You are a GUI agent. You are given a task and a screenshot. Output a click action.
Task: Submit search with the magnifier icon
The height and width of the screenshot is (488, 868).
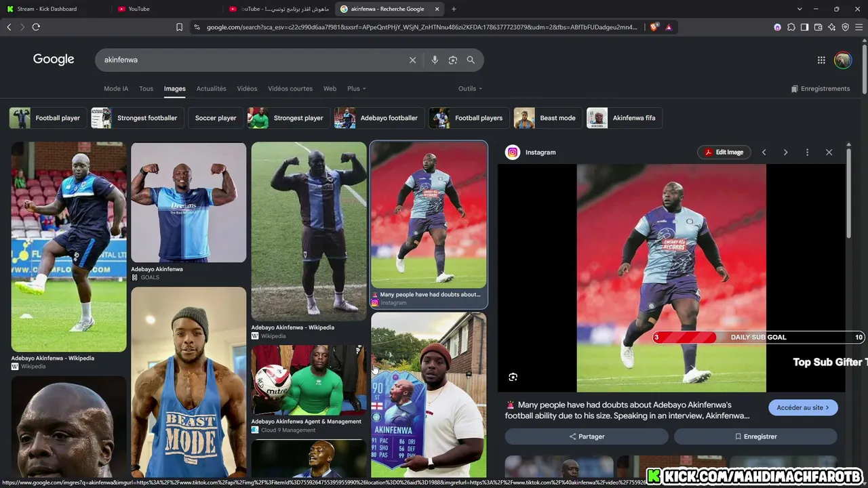[471, 60]
